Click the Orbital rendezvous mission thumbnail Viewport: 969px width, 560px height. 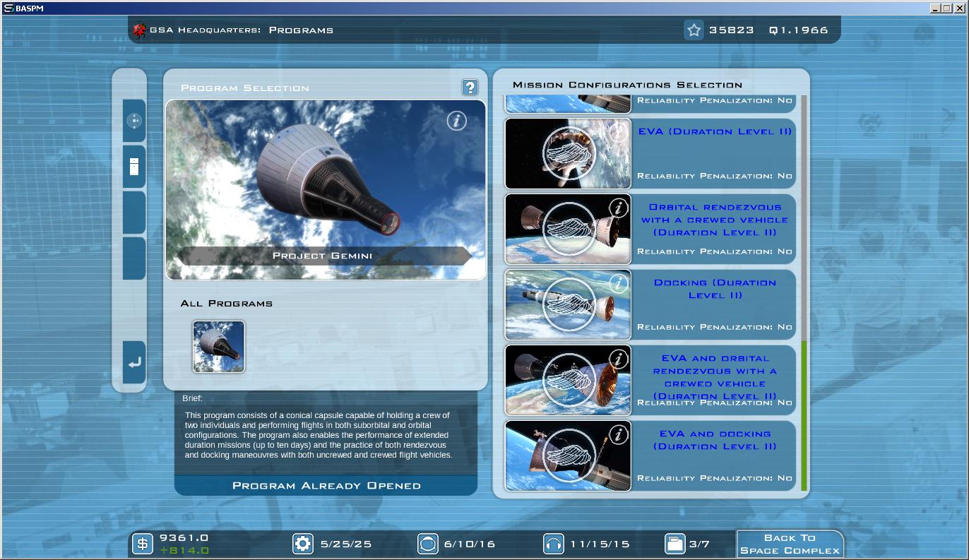tap(568, 229)
